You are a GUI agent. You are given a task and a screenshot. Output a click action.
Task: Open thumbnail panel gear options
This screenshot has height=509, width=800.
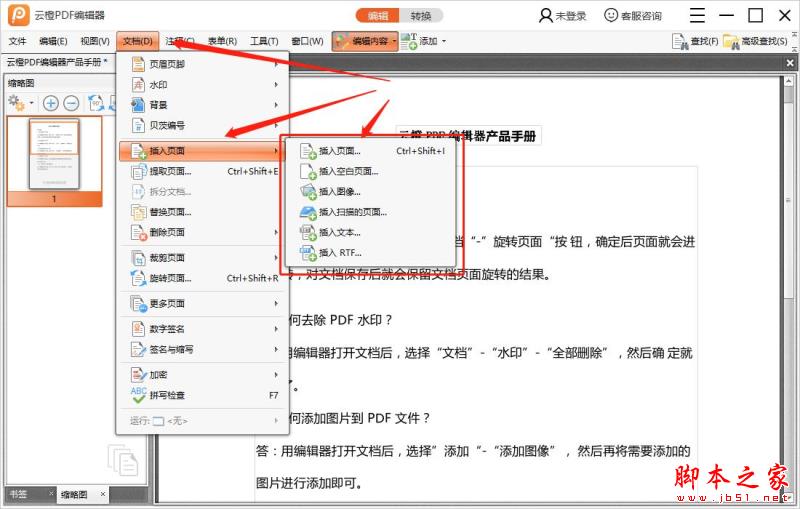(16, 103)
